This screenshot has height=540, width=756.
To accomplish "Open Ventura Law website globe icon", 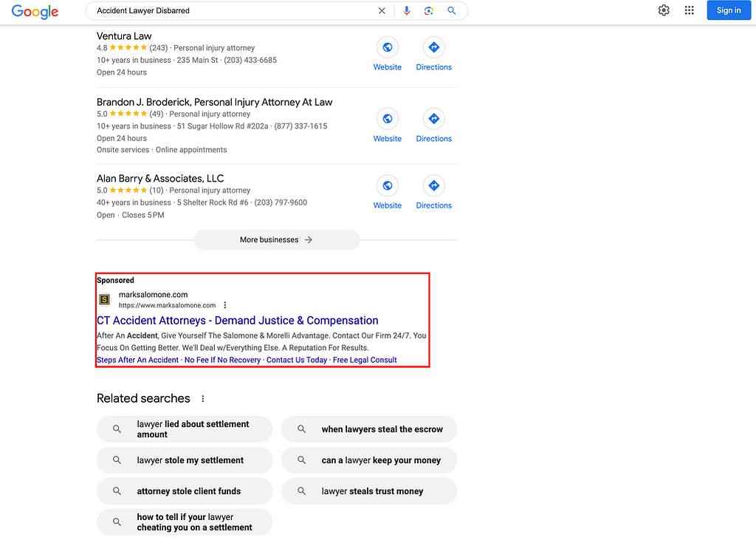I will 387,47.
